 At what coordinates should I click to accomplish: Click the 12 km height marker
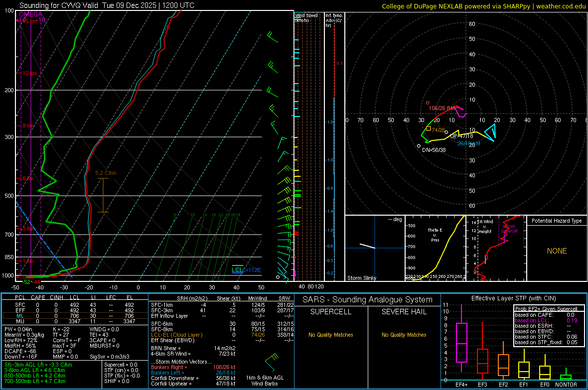coord(29,73)
